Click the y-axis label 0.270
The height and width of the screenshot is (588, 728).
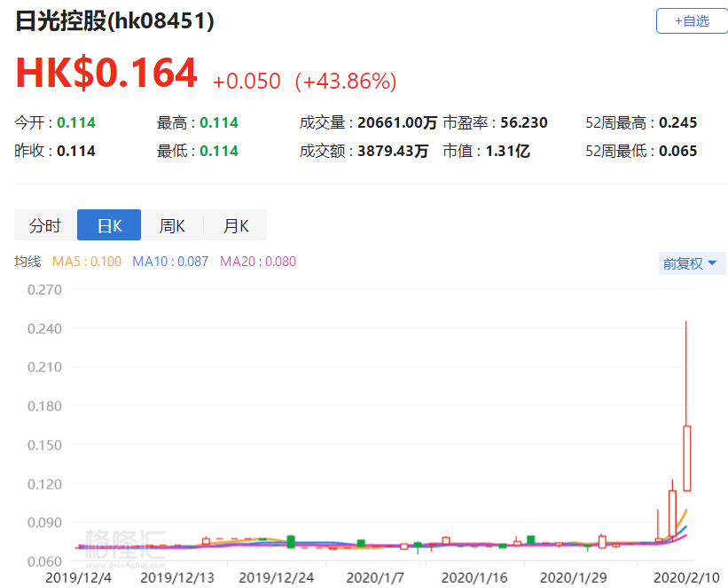point(44,290)
